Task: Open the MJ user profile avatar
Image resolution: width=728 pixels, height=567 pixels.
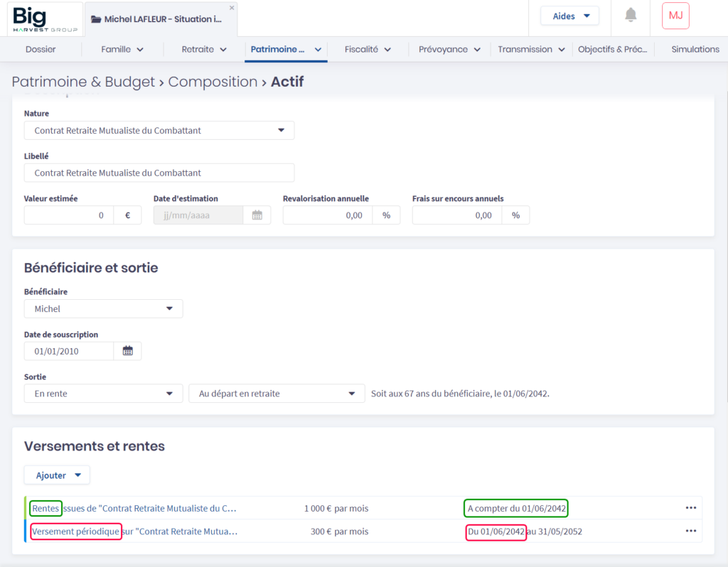Action: 675,16
